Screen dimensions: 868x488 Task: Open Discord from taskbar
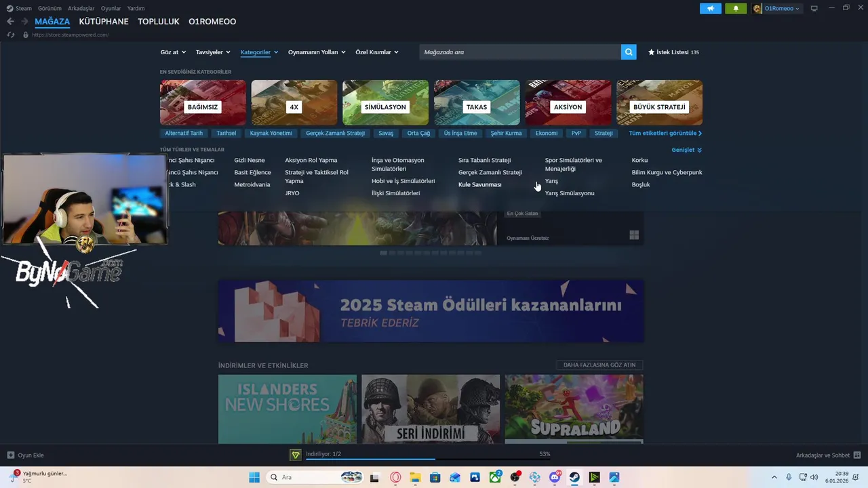(x=555, y=477)
